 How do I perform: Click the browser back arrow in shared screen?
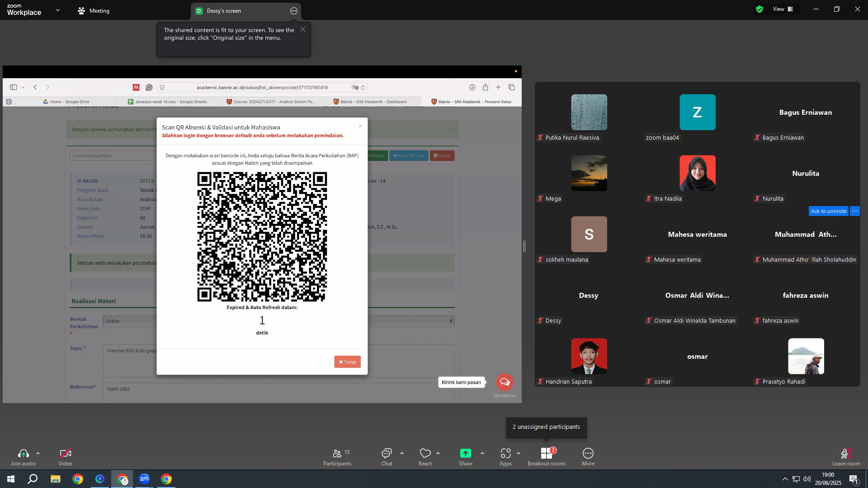click(35, 87)
